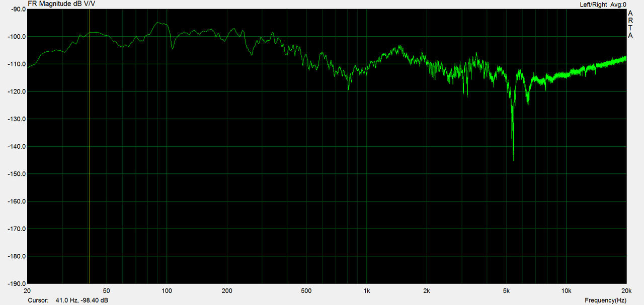Click the -150.0 dB axis label
Image resolution: width=644 pixels, height=305 pixels.
coord(14,174)
